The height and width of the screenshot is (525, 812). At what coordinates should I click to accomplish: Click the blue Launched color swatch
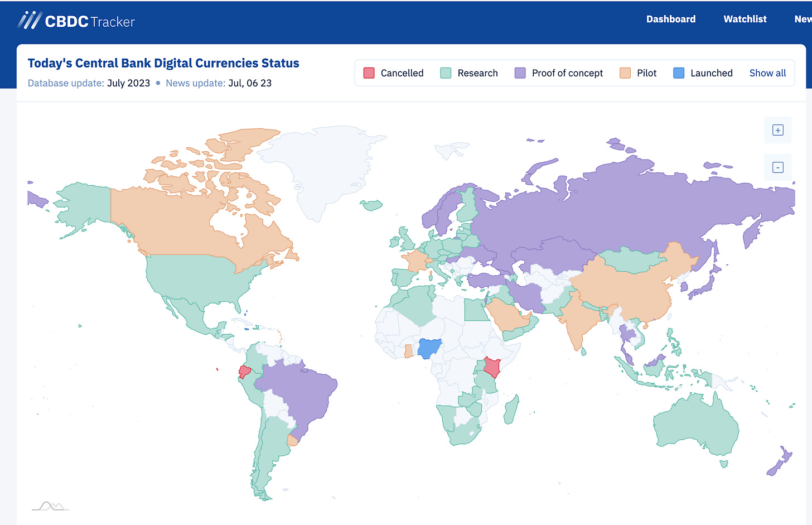coord(679,73)
